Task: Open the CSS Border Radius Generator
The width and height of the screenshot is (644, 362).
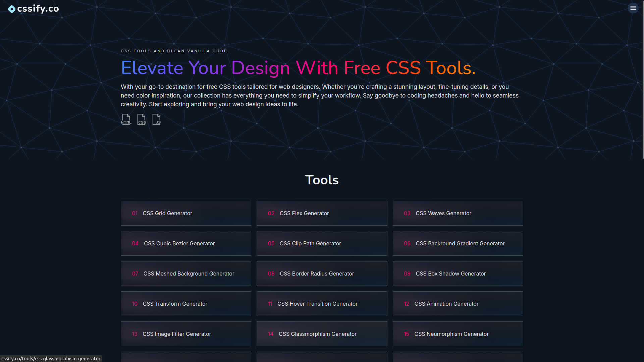Action: point(322,274)
